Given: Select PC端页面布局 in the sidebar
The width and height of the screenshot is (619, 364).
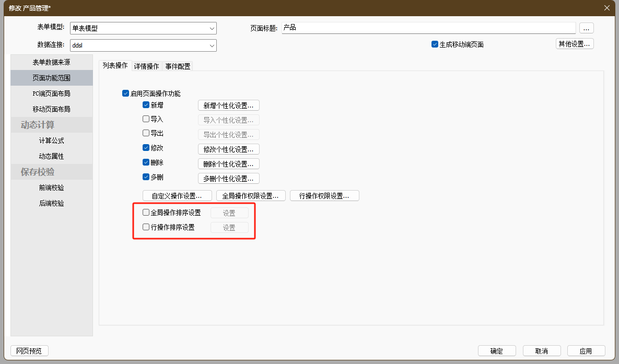Looking at the screenshot, I should [51, 93].
